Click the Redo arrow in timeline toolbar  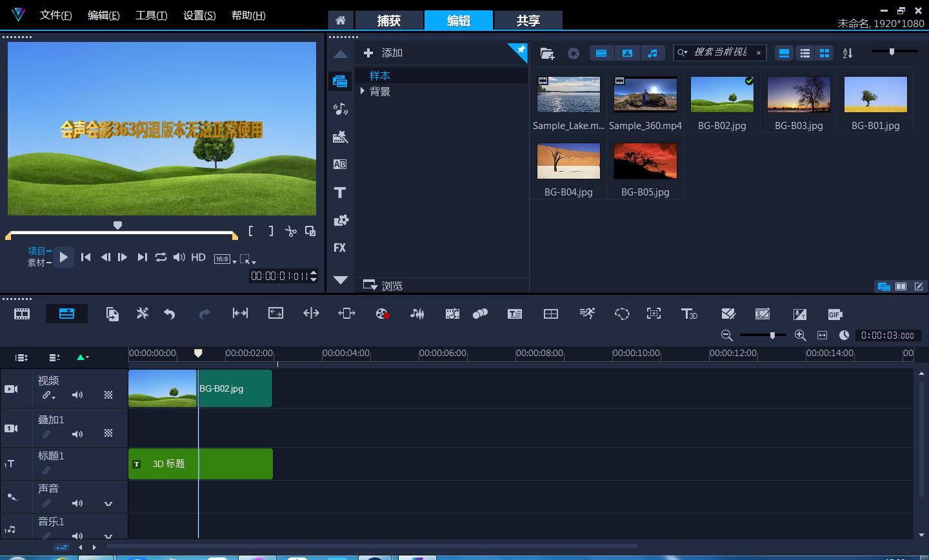coord(205,314)
